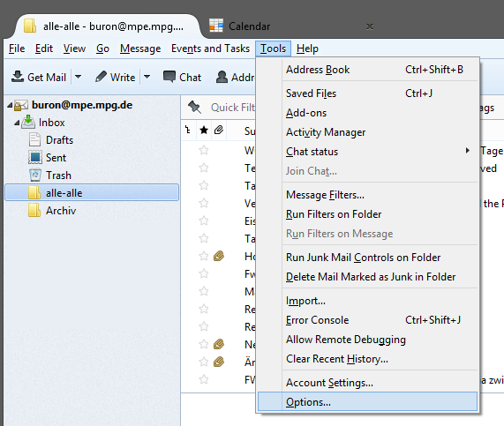Image resolution: width=504 pixels, height=426 pixels.
Task: Open the Message menu
Action: tap(140, 49)
